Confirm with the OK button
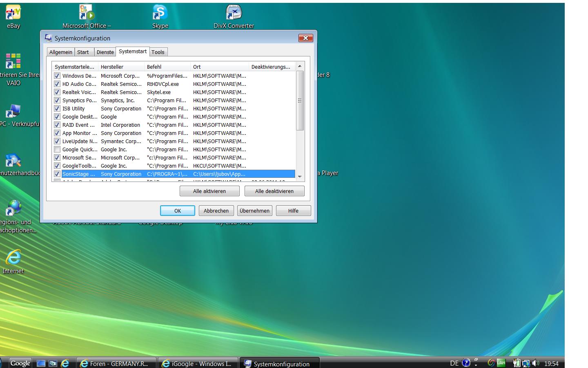Viewport: 588px width, 368px height. (178, 211)
